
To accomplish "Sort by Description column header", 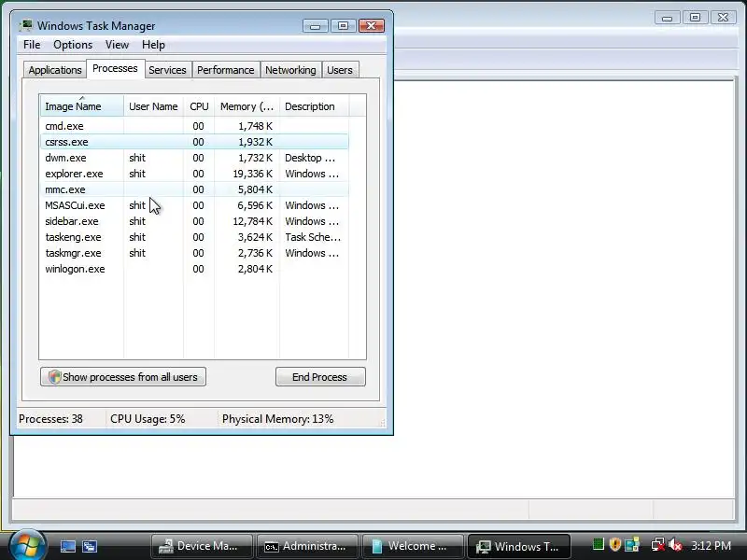I will pos(315,106).
